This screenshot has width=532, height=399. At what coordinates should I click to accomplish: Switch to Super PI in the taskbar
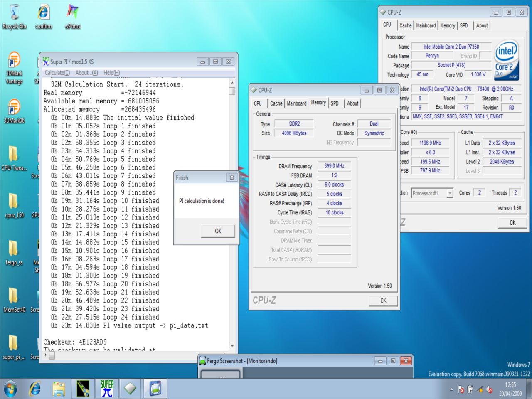point(107,389)
